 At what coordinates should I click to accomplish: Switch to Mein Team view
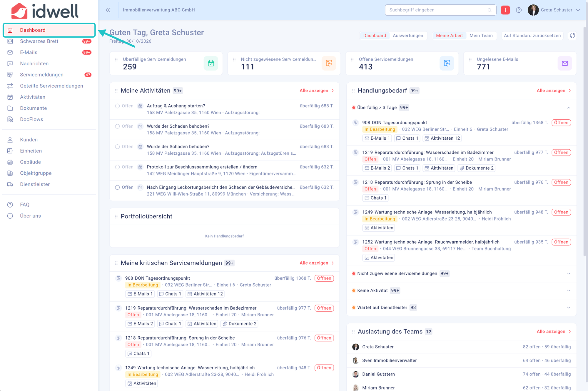[481, 36]
